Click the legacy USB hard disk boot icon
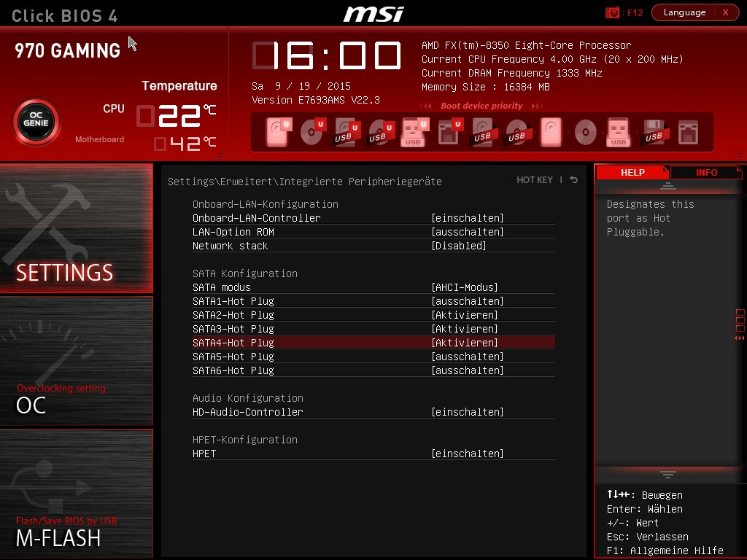Screen dimensions: 747x560 tap(485, 132)
